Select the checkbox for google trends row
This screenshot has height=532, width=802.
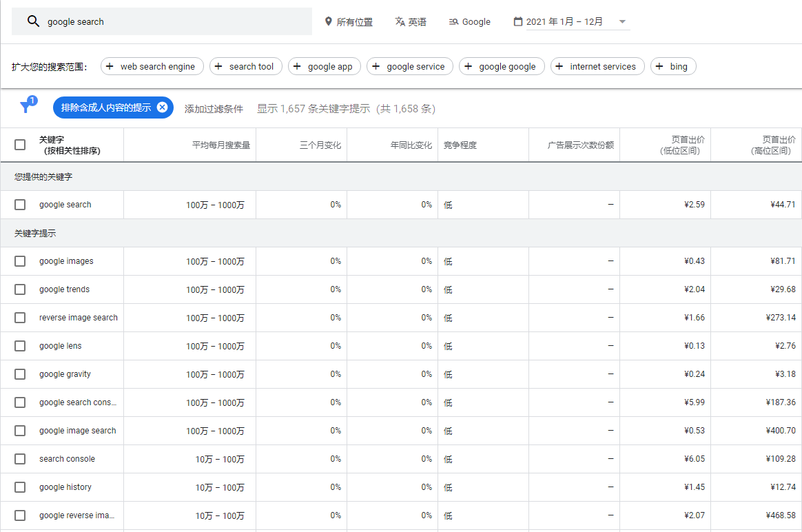tap(19, 289)
